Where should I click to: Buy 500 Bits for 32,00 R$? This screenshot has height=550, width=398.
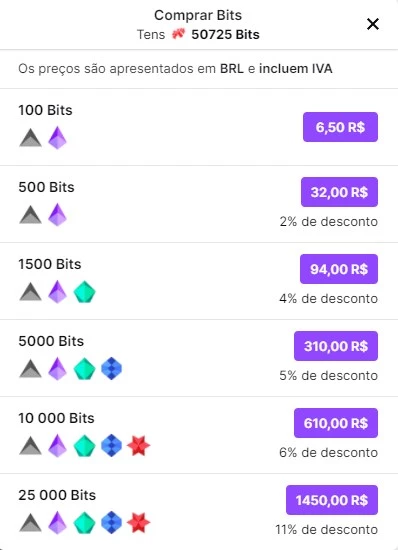pyautogui.click(x=339, y=192)
